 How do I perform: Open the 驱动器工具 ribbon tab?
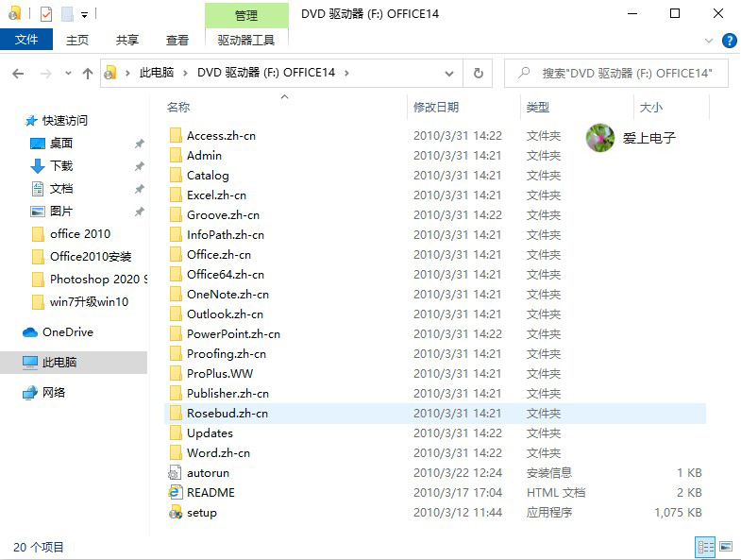(246, 40)
